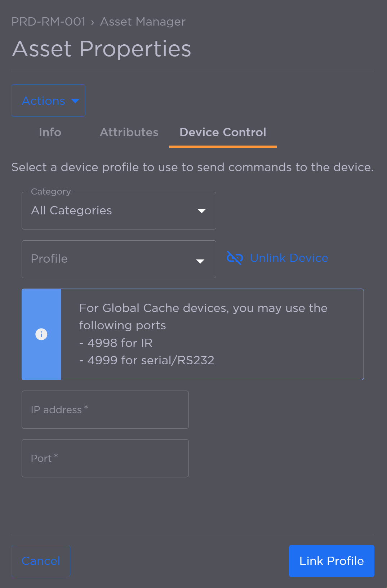Click the Link Profile button
Viewport: 387px width, 588px height.
coord(331,561)
